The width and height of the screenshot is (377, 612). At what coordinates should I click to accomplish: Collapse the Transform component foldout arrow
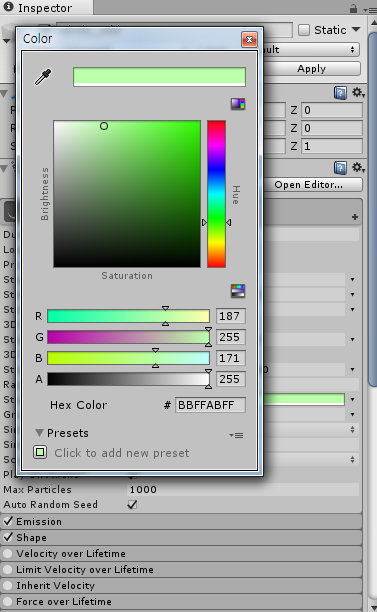click(x=4, y=94)
